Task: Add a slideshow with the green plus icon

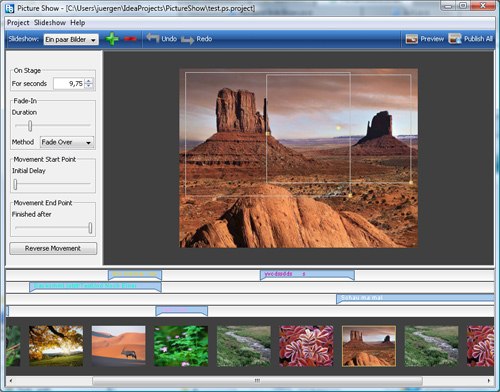Action: click(x=112, y=39)
